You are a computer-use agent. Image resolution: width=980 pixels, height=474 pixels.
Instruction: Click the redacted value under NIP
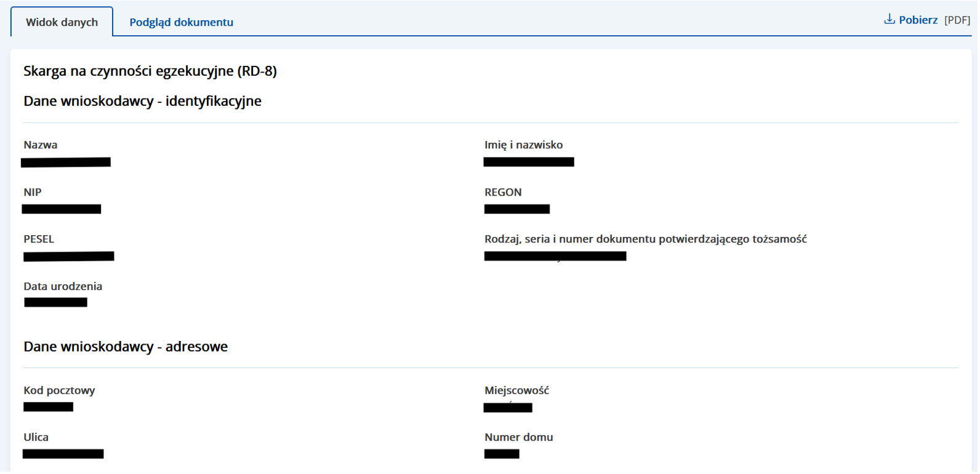pyautogui.click(x=62, y=209)
